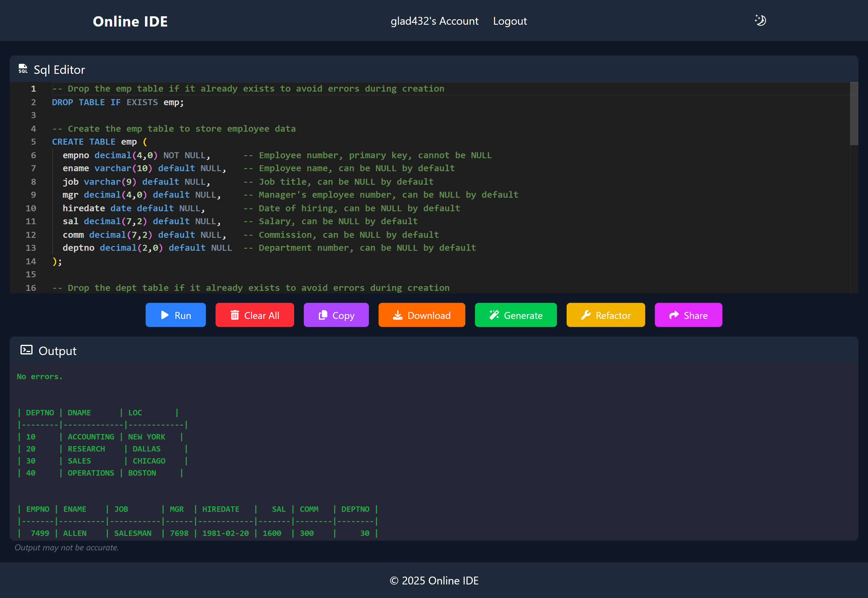
Task: Click the DNAME column header in output
Action: pos(79,413)
